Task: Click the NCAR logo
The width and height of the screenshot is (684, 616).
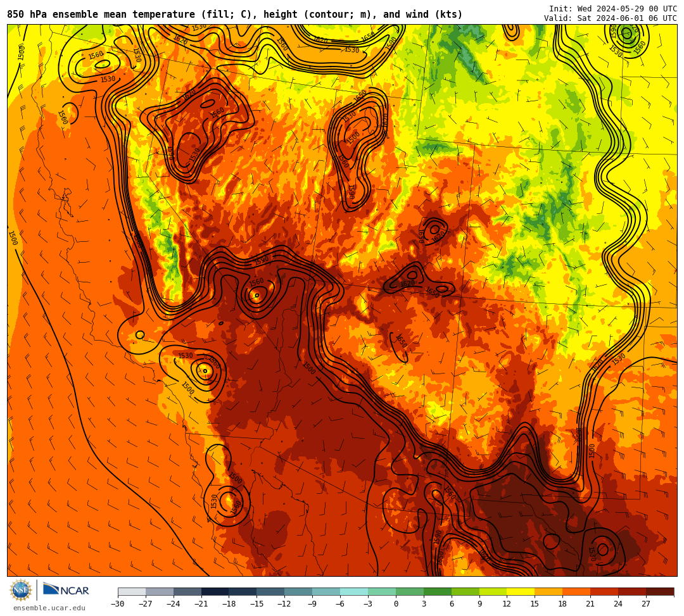Action: point(66,591)
